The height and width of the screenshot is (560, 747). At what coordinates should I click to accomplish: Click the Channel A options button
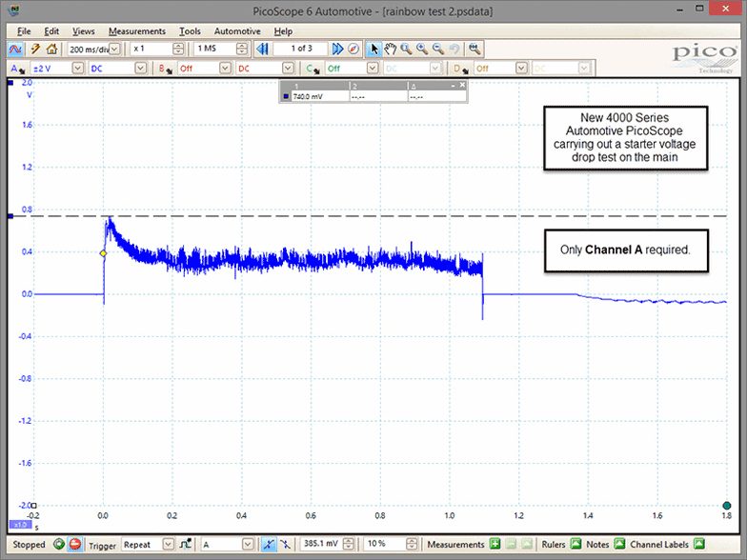(x=17, y=69)
